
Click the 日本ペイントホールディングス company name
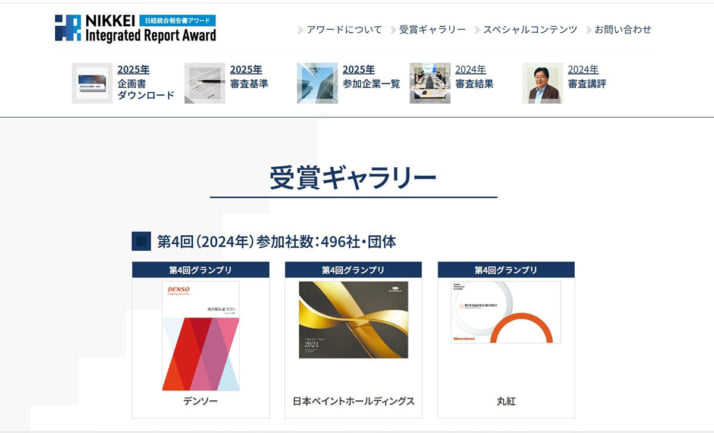point(353,401)
